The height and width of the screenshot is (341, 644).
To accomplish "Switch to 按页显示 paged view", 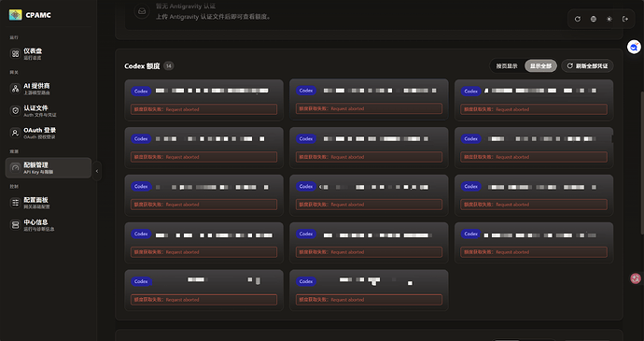I will coord(507,65).
